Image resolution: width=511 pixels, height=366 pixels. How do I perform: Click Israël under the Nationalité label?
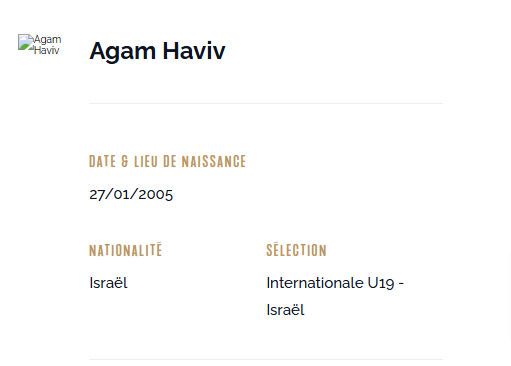108,283
